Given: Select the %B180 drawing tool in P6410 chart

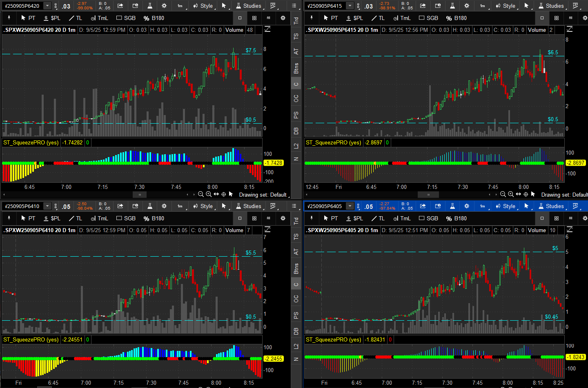Looking at the screenshot, I should pos(154,218).
